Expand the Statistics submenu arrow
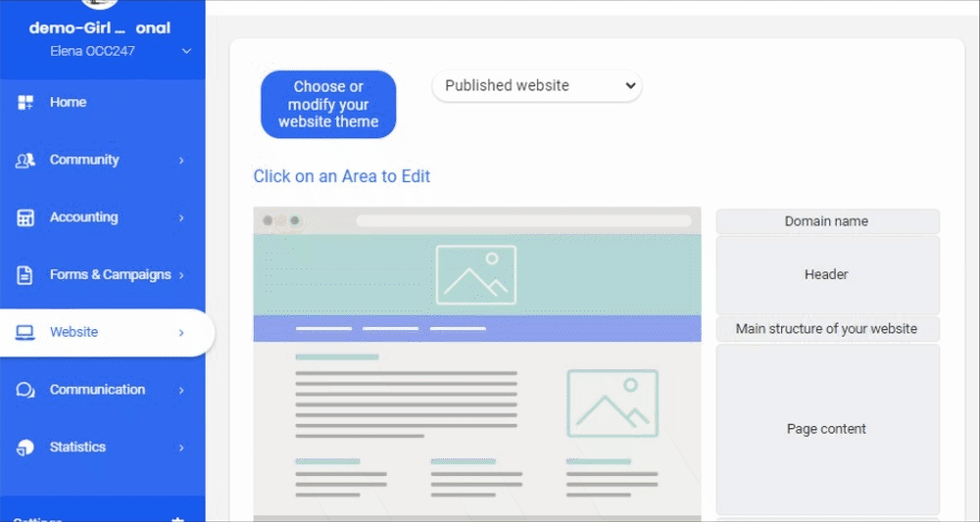 point(181,448)
